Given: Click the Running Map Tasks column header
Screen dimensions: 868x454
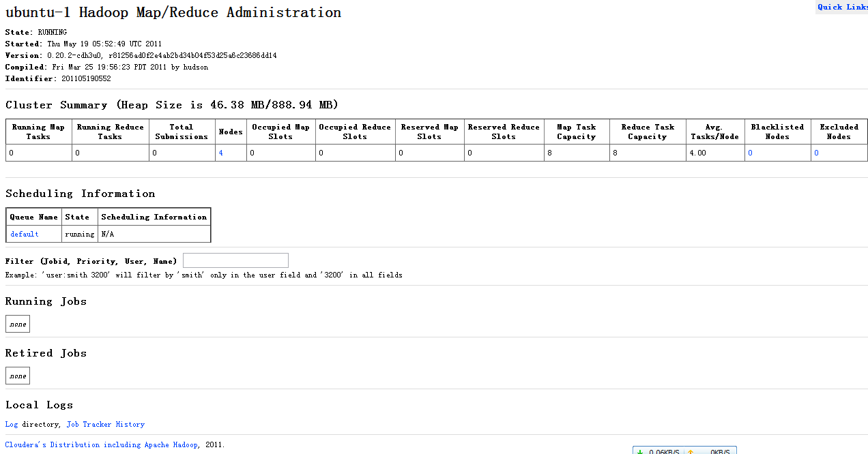Looking at the screenshot, I should (x=38, y=131).
